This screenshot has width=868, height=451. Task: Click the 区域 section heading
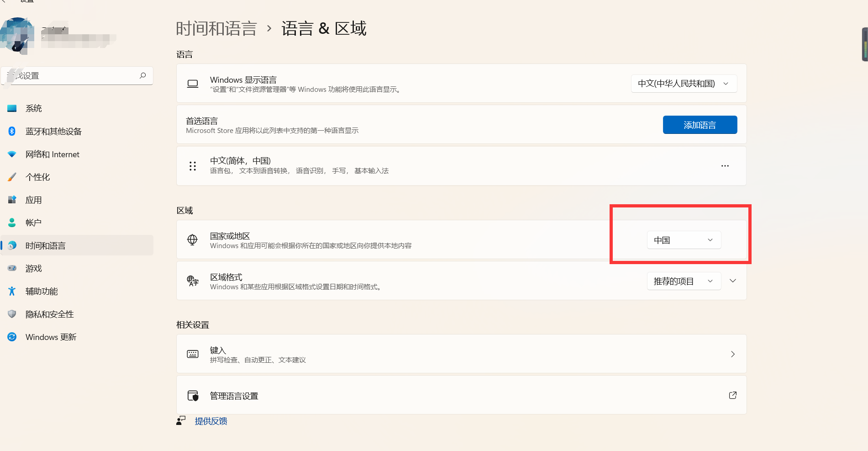point(184,210)
